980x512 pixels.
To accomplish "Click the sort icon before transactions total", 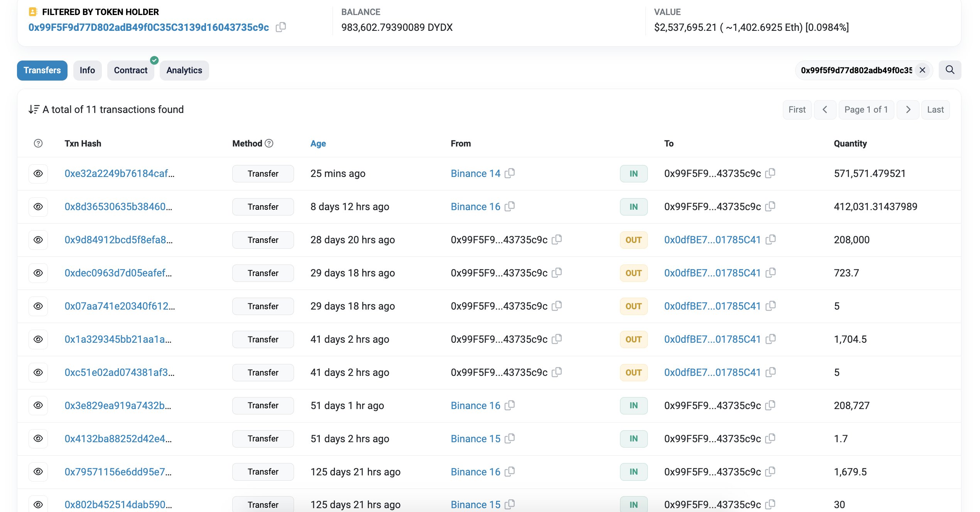I will coord(33,109).
